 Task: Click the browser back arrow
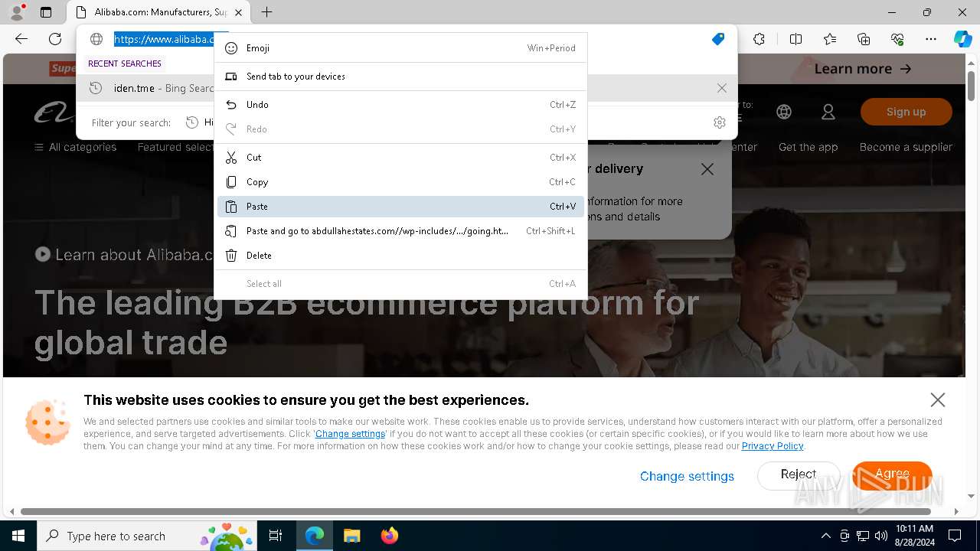[x=21, y=39]
